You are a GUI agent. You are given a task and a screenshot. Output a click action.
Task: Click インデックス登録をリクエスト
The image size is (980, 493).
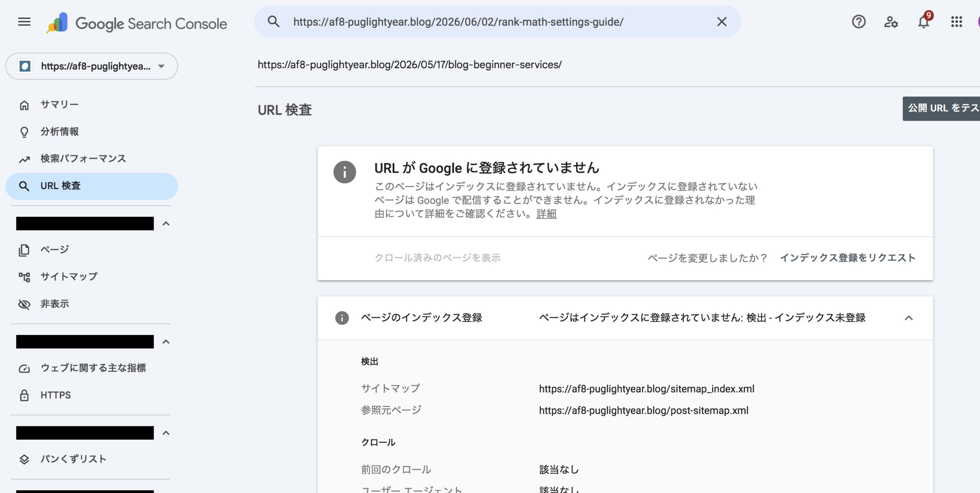click(848, 258)
